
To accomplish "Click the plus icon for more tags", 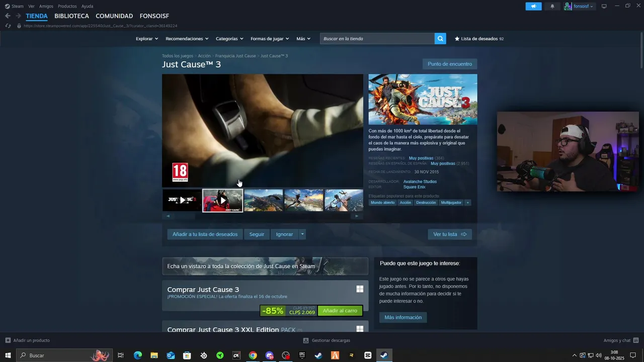I will (467, 203).
